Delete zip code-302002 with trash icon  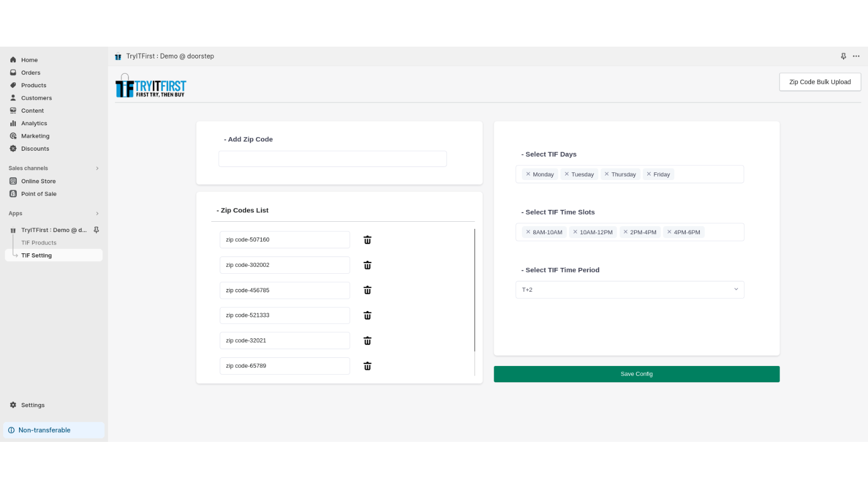click(x=367, y=265)
